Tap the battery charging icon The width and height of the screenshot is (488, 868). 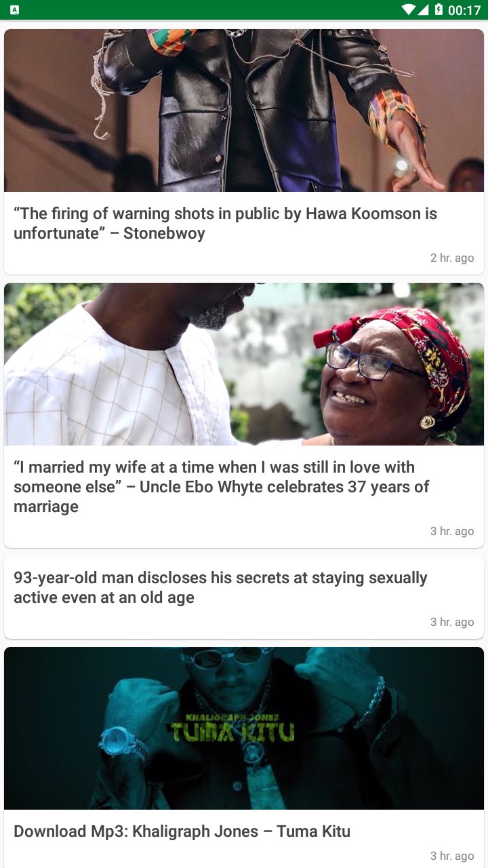439,9
